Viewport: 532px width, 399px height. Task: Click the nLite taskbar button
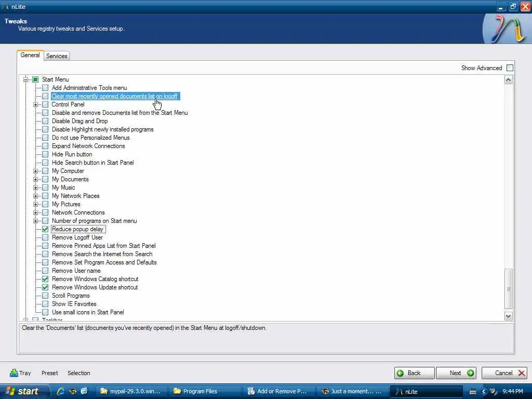426,392
